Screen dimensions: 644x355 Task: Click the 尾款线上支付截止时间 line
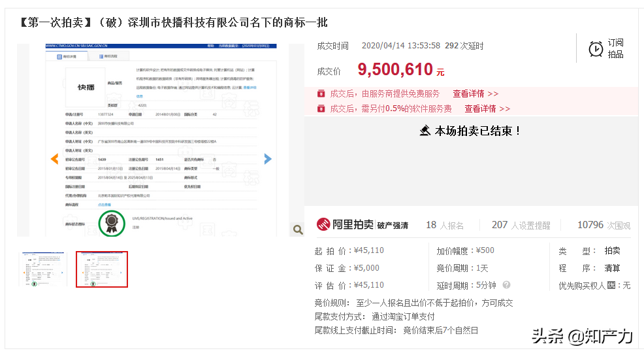[x=396, y=330]
